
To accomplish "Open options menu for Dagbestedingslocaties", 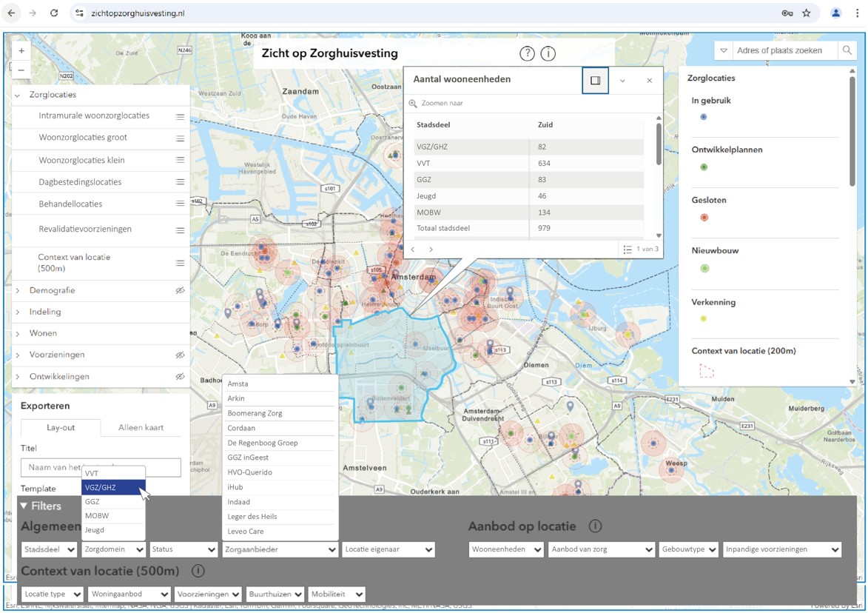I will click(x=180, y=181).
